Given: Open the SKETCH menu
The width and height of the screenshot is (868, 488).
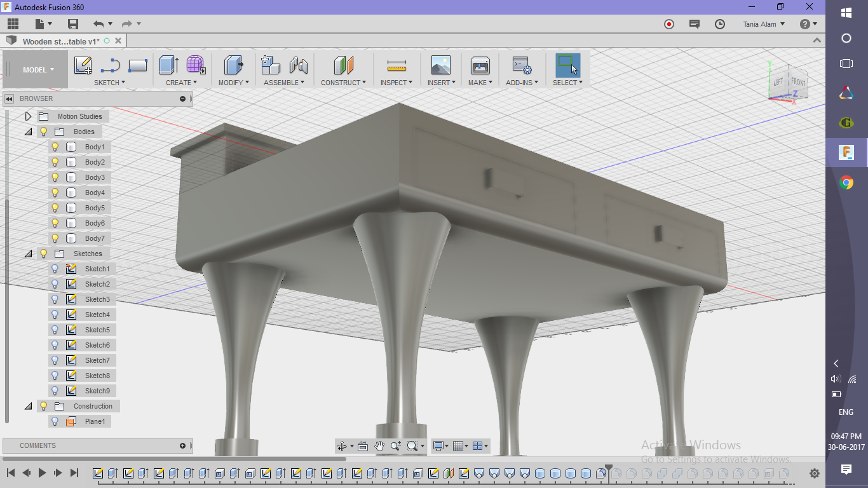Looking at the screenshot, I should 109,83.
